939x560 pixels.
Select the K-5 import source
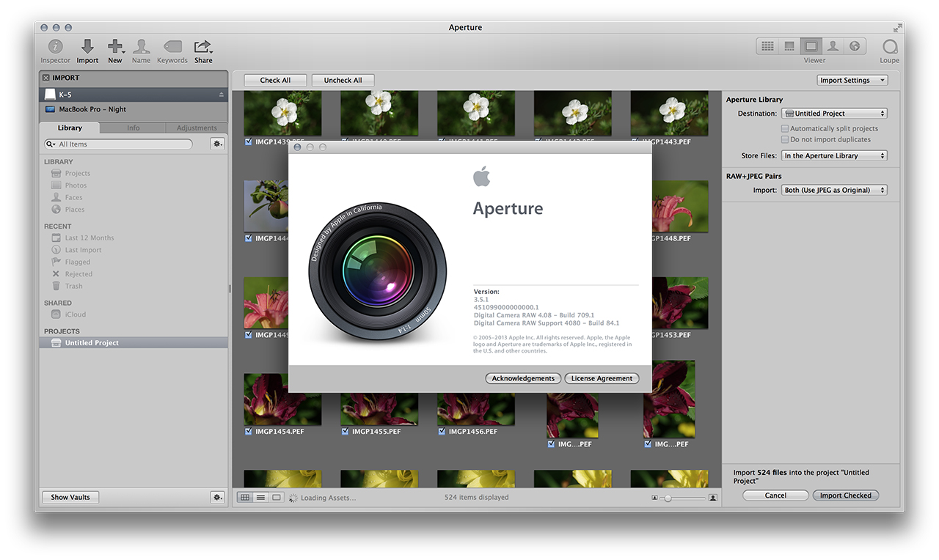coord(134,95)
